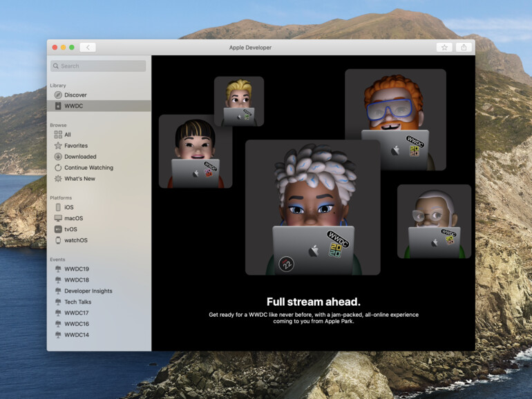Minimize window with the yellow button

(63, 48)
